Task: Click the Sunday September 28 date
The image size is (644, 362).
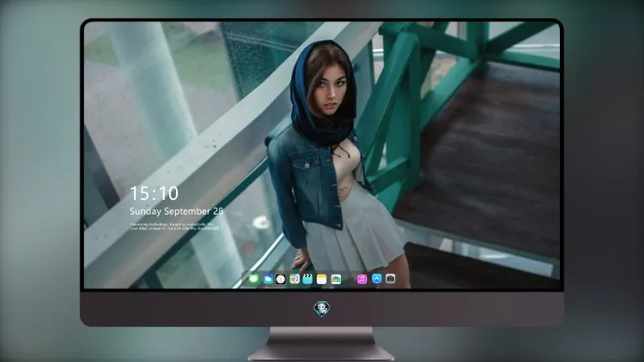Action: [x=177, y=211]
